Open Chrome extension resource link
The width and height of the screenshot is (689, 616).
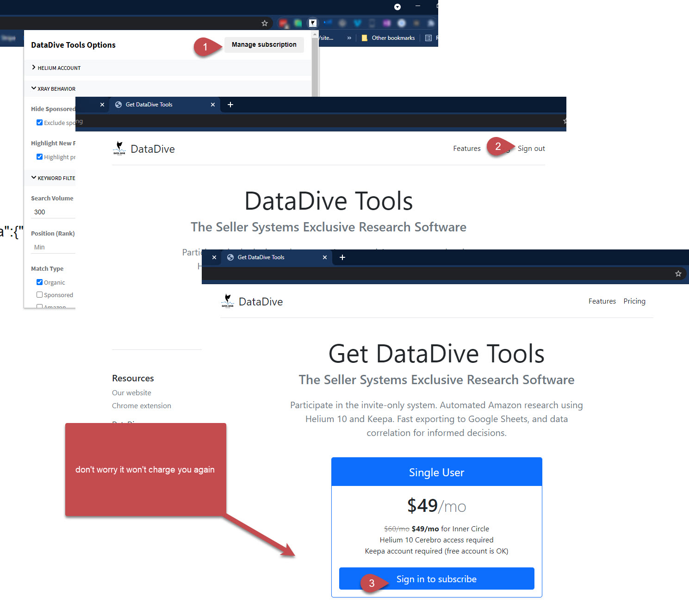click(142, 405)
